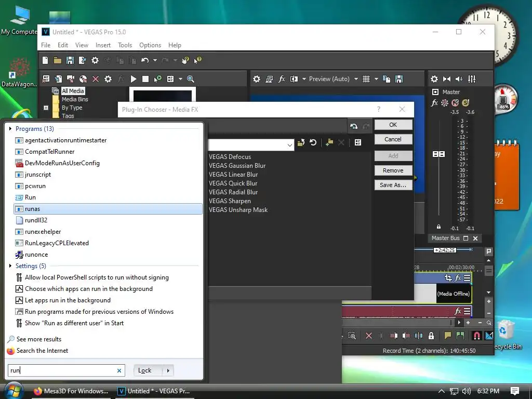Open the View menu
Screen dimensions: 532x399
click(x=82, y=45)
